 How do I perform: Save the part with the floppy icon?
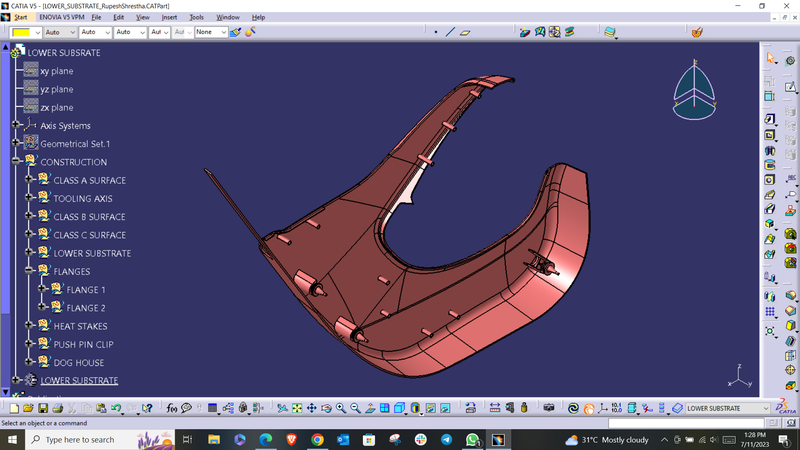click(43, 408)
